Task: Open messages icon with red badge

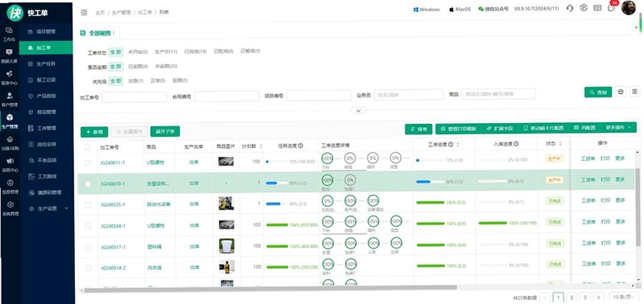Action: tap(612, 7)
